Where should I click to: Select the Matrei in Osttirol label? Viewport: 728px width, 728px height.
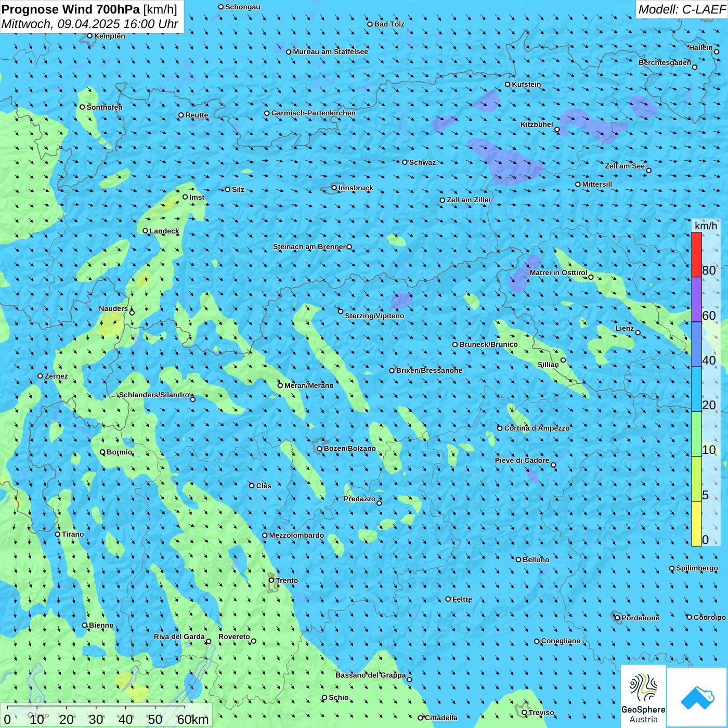pos(558,273)
